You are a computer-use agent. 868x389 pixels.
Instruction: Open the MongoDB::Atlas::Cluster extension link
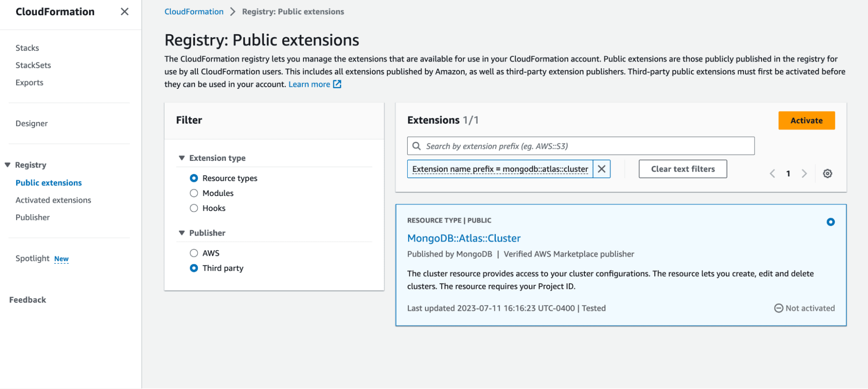(463, 239)
